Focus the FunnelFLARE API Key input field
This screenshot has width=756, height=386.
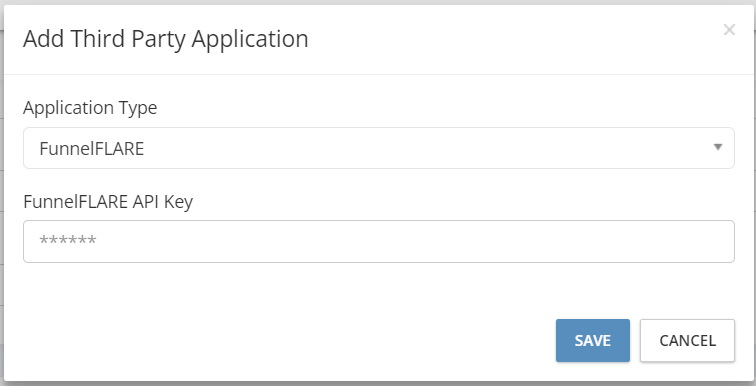tap(379, 241)
